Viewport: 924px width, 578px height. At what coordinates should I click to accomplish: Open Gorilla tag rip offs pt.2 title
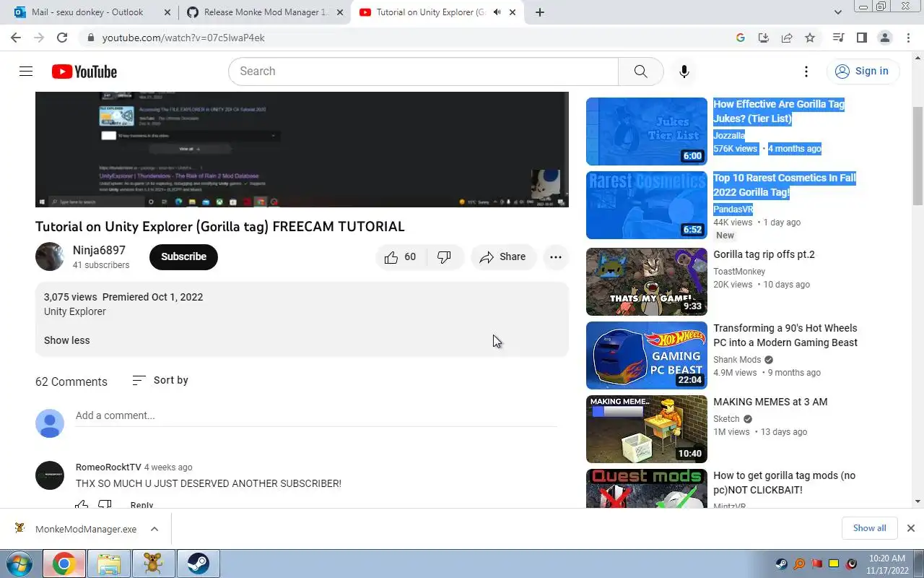[x=764, y=254]
